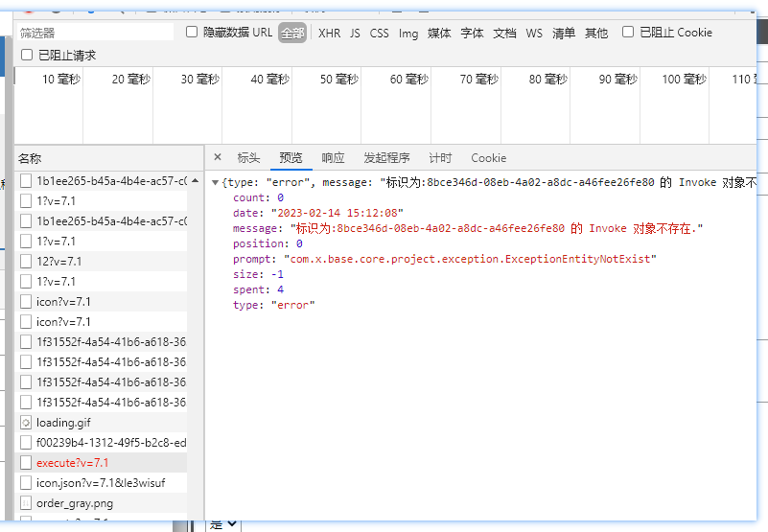This screenshot has height=532, width=768.
Task: Click the 名称 column header
Action: coord(31,159)
